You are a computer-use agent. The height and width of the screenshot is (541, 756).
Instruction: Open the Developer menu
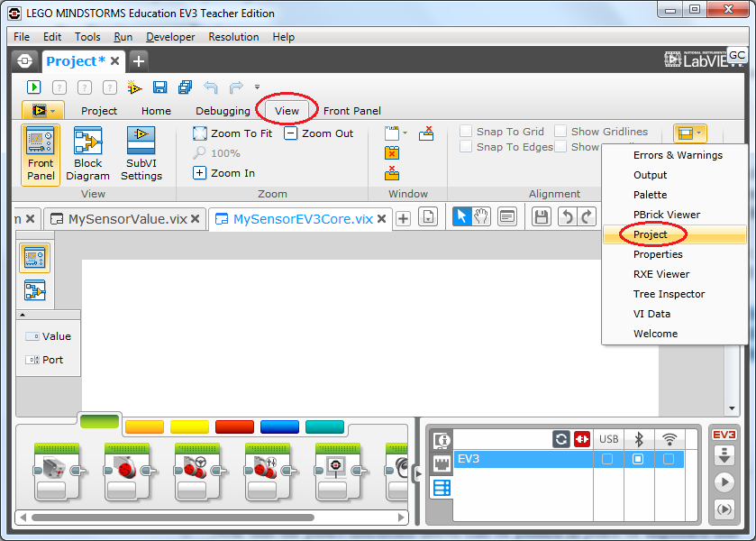(170, 37)
